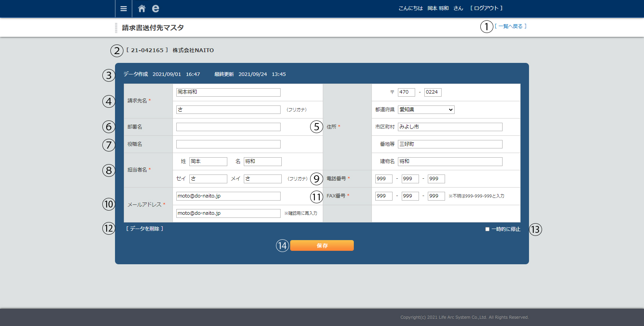Viewport: 644px width, 326px height.
Task: Click the 'e' logo icon
Action: point(155,8)
